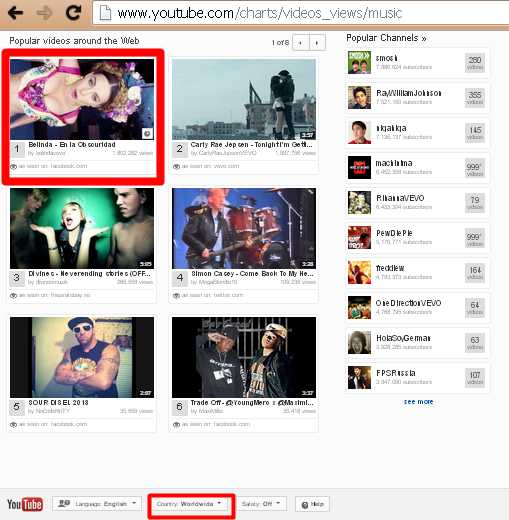Viewport: 509px width, 520px height.
Task: Click the RihannaVEVO channel avatar
Action: 359,202
